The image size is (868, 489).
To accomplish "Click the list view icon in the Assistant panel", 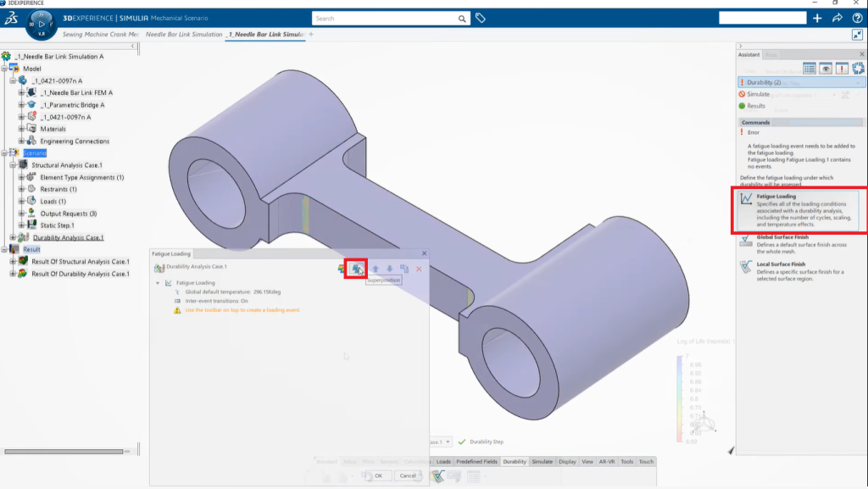I will [810, 69].
